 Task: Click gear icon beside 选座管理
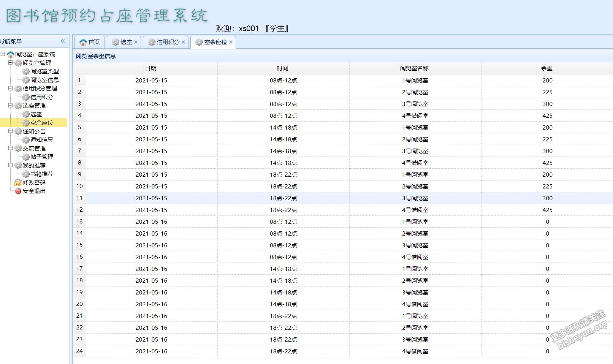[x=18, y=106]
